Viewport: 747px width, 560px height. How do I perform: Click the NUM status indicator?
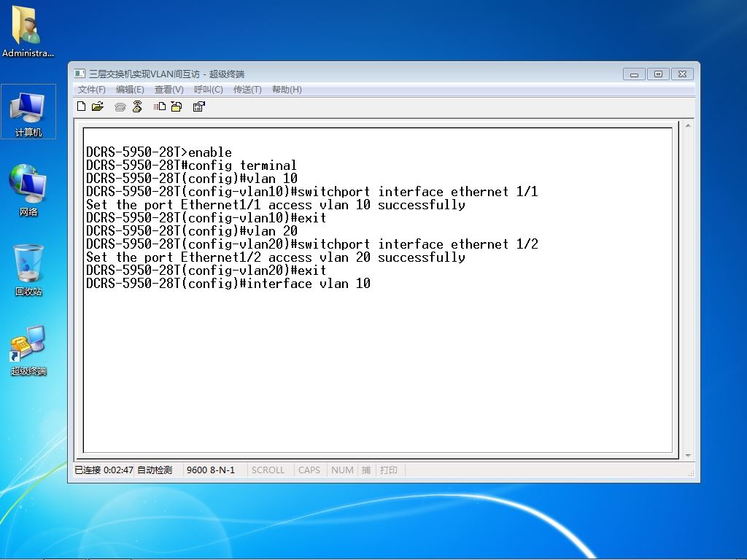click(x=342, y=470)
